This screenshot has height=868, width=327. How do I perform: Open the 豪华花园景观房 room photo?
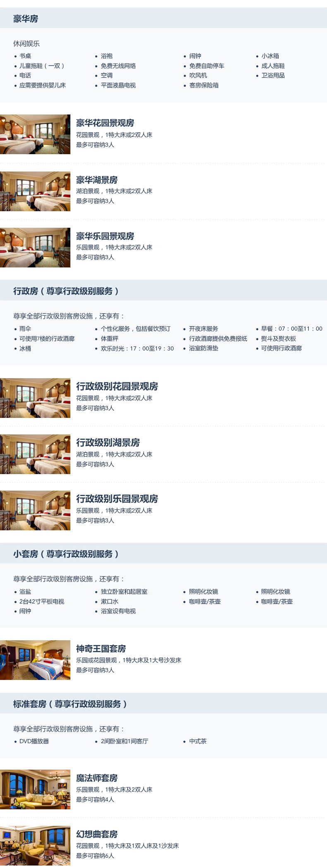click(x=35, y=134)
